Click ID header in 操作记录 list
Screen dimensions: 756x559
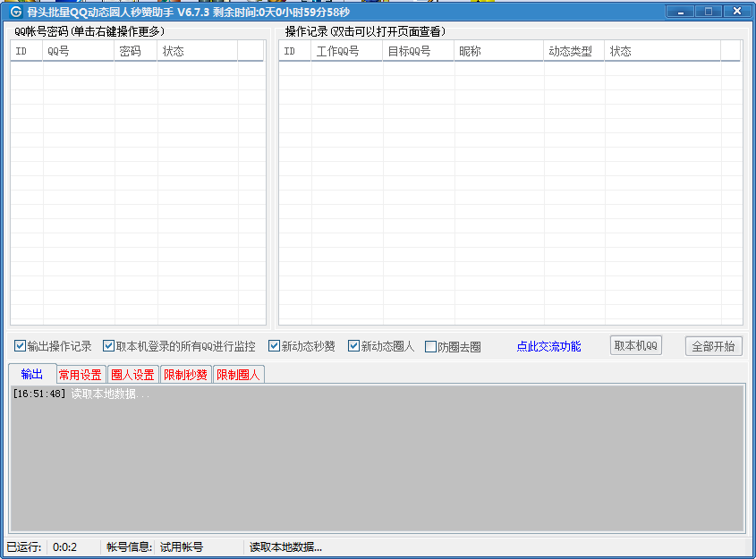295,51
